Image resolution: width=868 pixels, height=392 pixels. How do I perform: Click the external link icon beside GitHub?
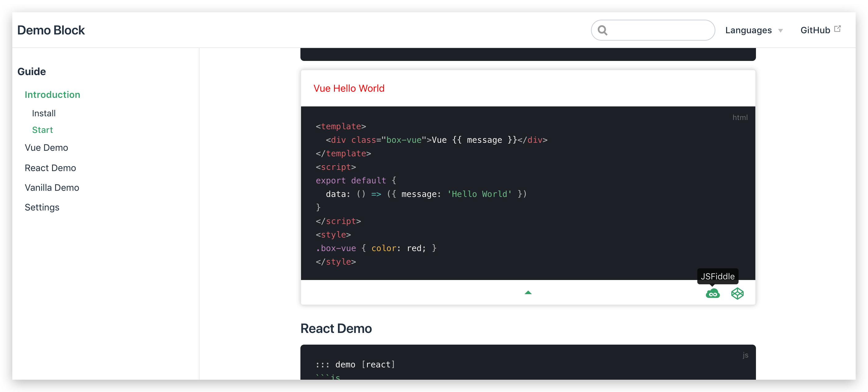(837, 29)
